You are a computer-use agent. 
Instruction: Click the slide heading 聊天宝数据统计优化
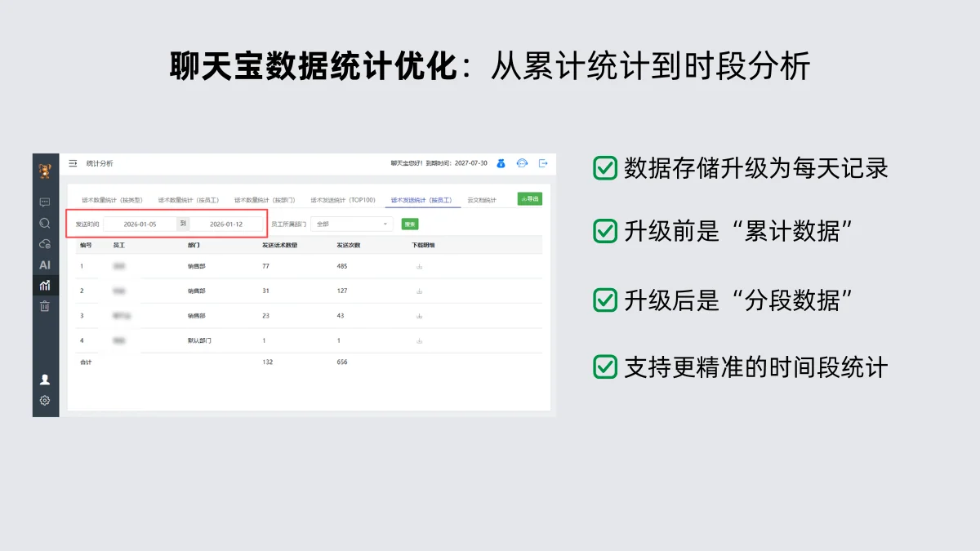tap(313, 66)
